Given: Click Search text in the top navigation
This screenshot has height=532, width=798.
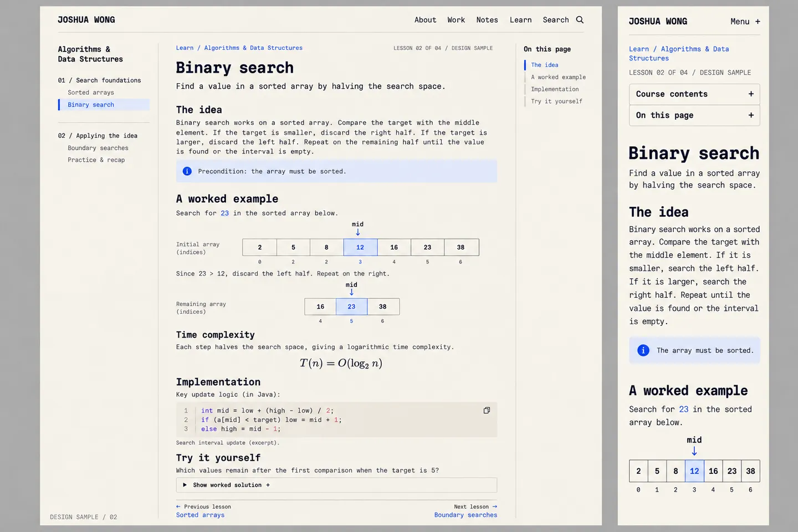Looking at the screenshot, I should click(x=556, y=20).
